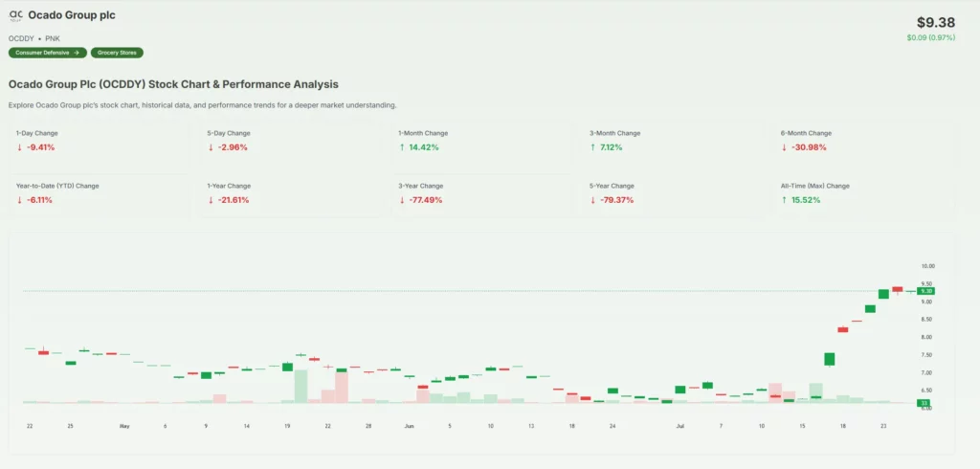Click the $9.38 current price at top right
This screenshot has height=469, width=980.
935,22
